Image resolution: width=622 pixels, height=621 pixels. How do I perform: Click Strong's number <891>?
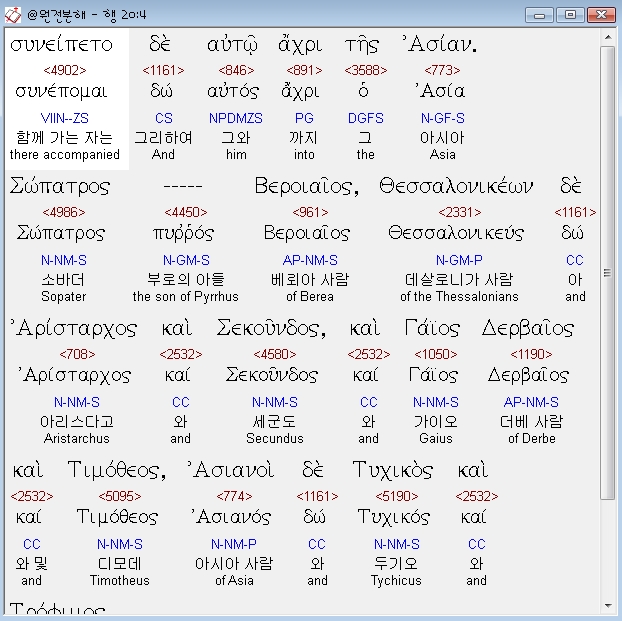[304, 70]
